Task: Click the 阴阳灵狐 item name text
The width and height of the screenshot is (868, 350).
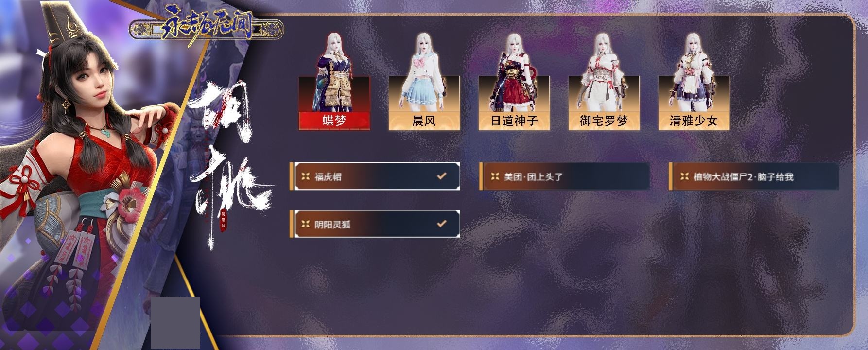Action: (332, 225)
